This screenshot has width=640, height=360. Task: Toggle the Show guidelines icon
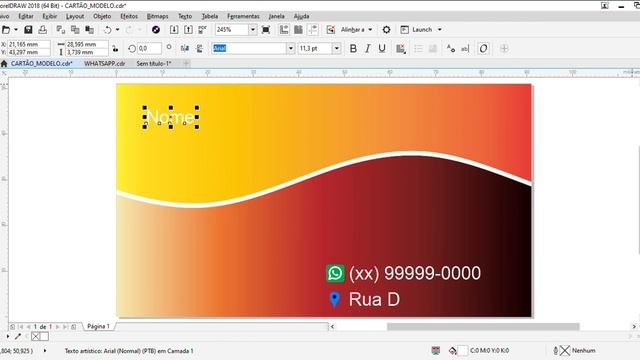[x=313, y=30]
